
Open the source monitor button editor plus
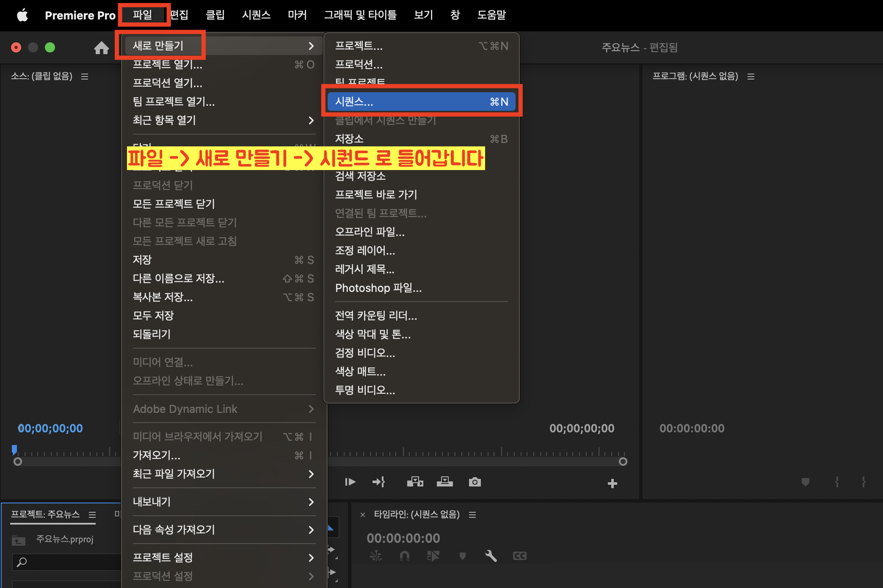612,484
